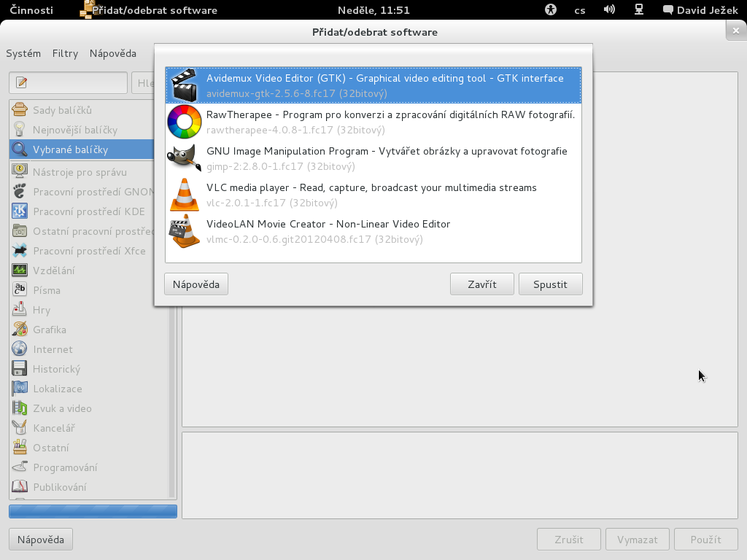Click the KDE gear icon

point(20,211)
